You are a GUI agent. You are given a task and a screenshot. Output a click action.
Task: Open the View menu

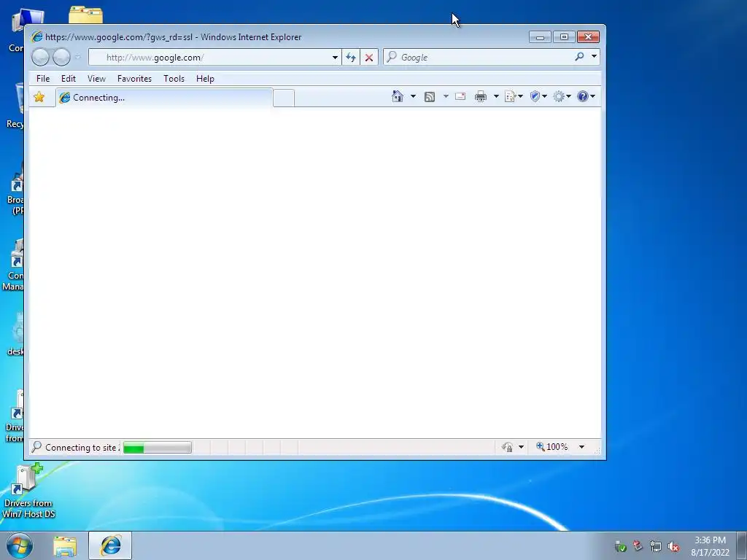96,79
